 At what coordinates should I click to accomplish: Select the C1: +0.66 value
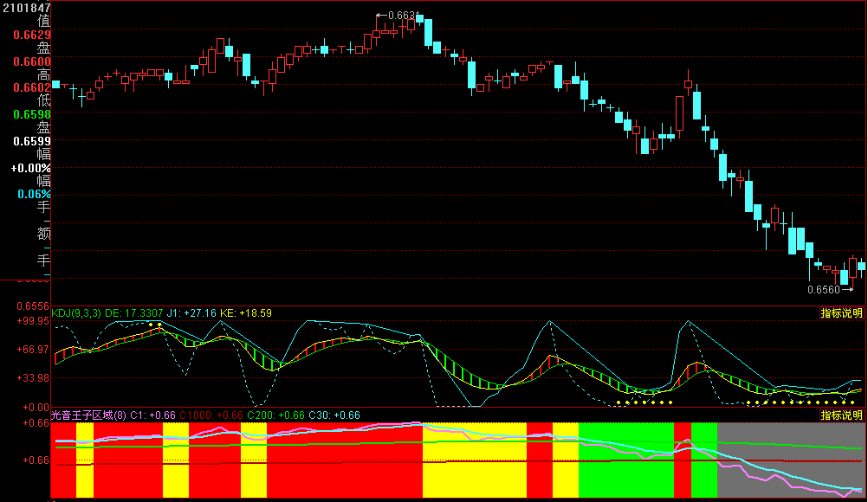click(x=152, y=415)
